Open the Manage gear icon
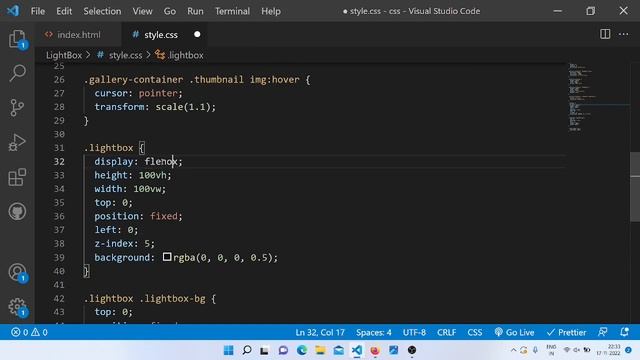Image resolution: width=640 pixels, height=360 pixels. (x=17, y=307)
